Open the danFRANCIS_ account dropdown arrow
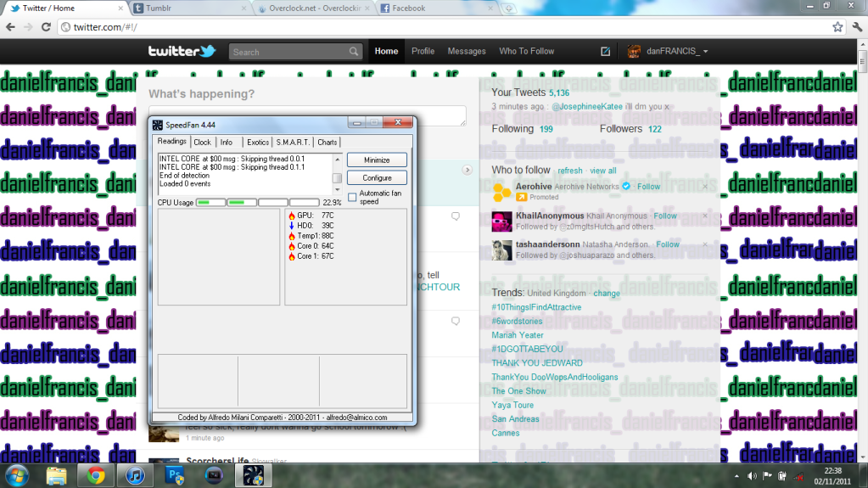This screenshot has width=868, height=488. pyautogui.click(x=705, y=52)
